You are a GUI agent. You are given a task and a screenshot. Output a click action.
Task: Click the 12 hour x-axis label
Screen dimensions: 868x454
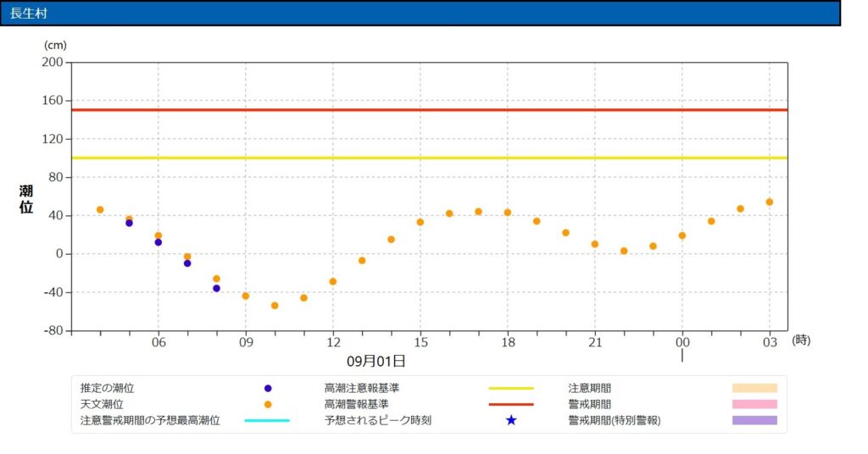[x=333, y=342]
